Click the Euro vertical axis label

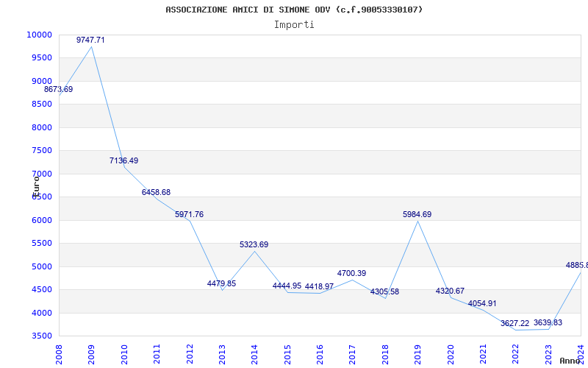pos(36,186)
